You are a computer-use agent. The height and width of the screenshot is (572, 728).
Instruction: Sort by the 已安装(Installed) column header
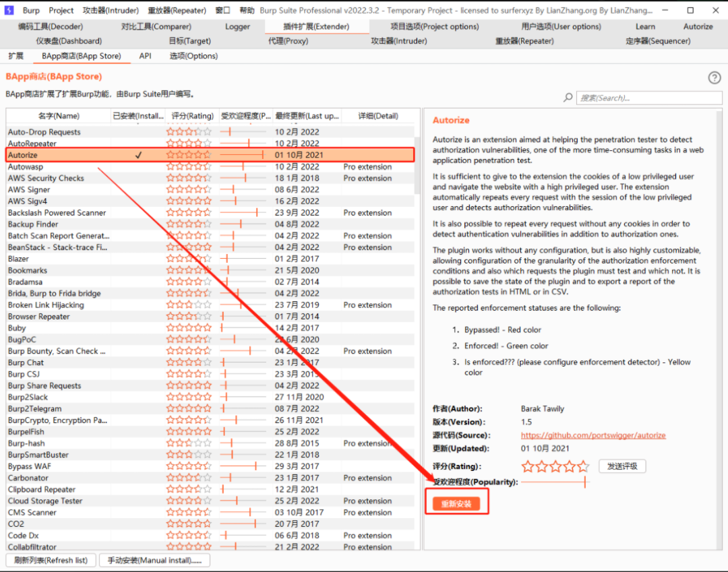(x=138, y=116)
